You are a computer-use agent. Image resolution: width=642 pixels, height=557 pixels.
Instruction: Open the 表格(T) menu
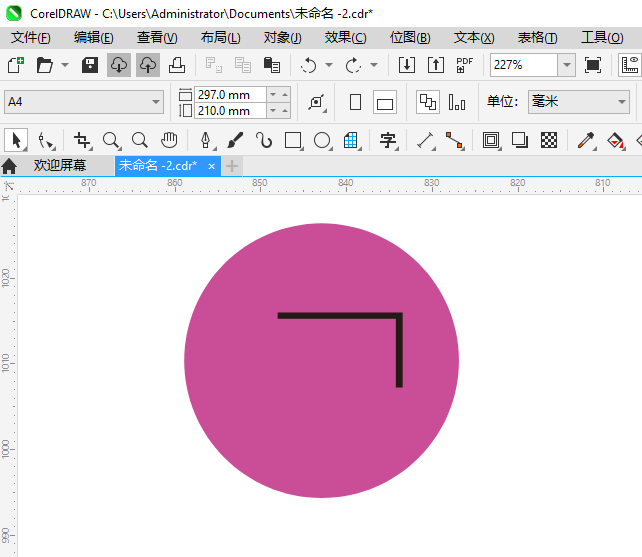coord(538,38)
